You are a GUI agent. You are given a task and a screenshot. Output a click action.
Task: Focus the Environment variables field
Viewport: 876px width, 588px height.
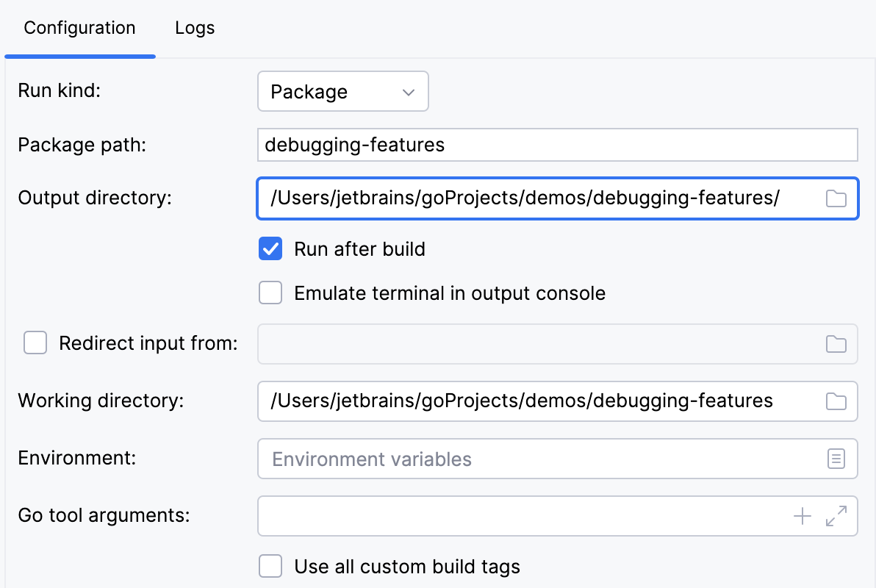pos(514,458)
